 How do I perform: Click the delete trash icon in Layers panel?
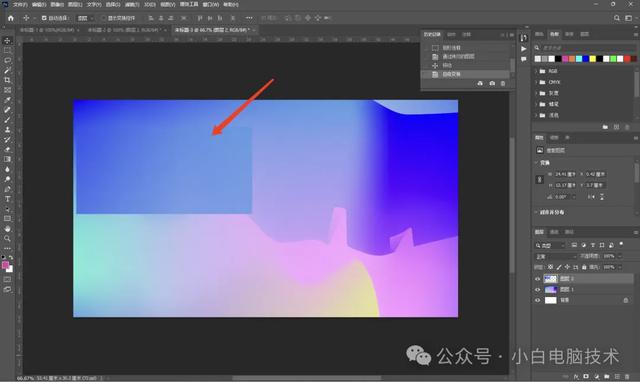627,376
